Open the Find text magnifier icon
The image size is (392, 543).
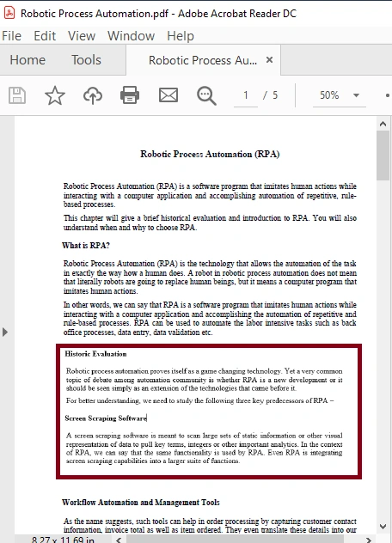pos(206,95)
